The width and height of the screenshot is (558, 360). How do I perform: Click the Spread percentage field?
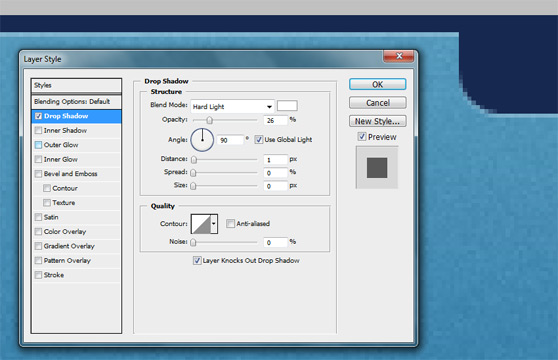tap(275, 173)
